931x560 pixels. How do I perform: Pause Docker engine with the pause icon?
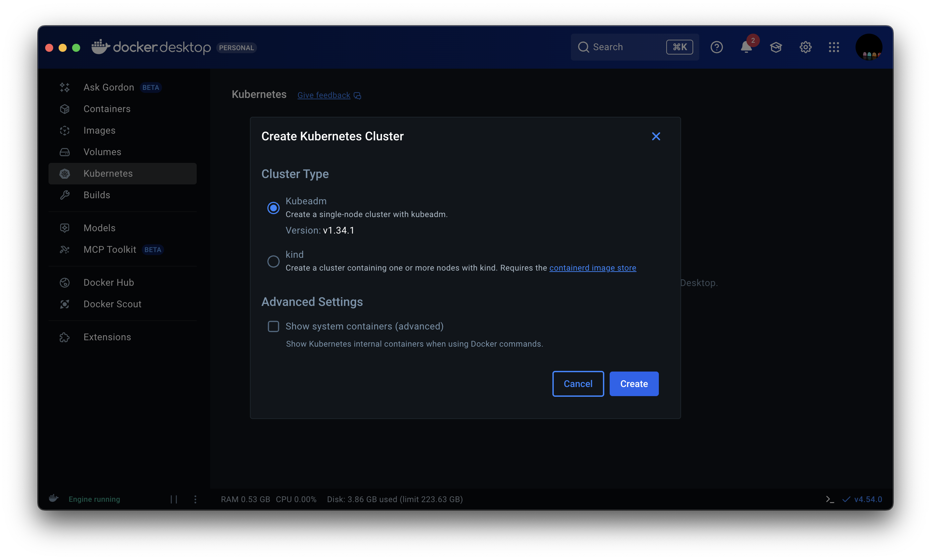point(174,499)
